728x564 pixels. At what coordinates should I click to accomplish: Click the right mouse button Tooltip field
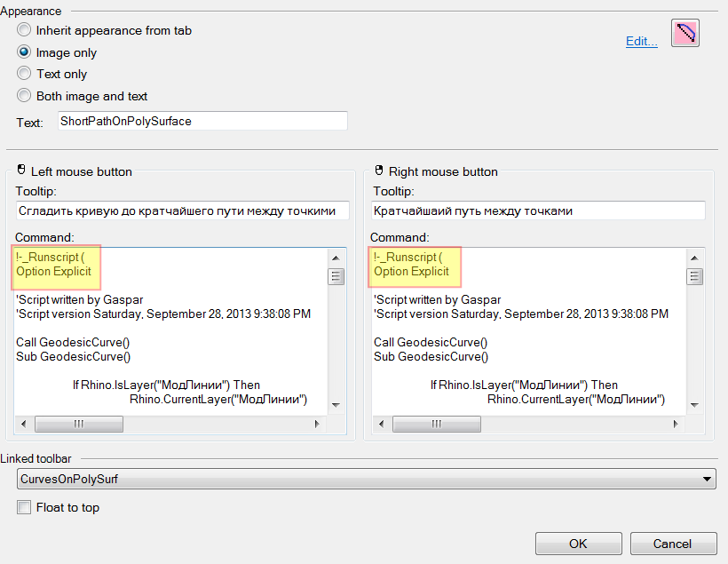[538, 211]
